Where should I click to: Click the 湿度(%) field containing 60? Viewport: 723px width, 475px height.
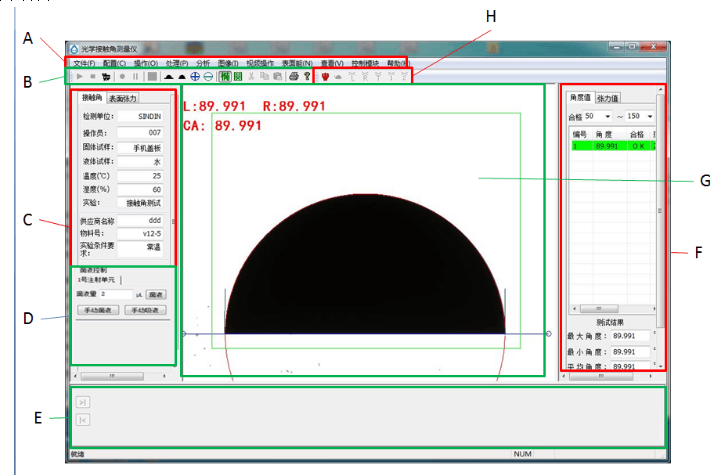(x=140, y=190)
